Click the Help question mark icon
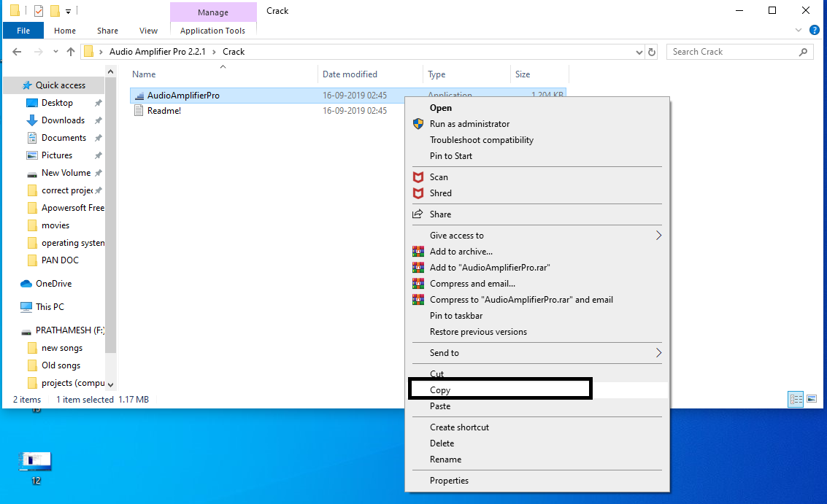 pyautogui.click(x=815, y=31)
